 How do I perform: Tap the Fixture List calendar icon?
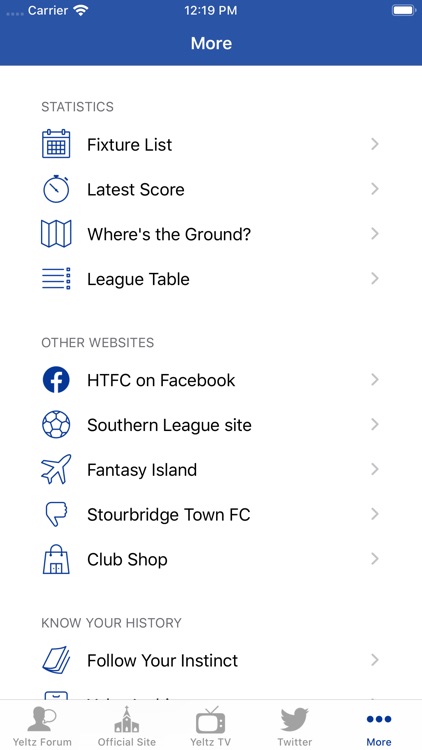56,144
